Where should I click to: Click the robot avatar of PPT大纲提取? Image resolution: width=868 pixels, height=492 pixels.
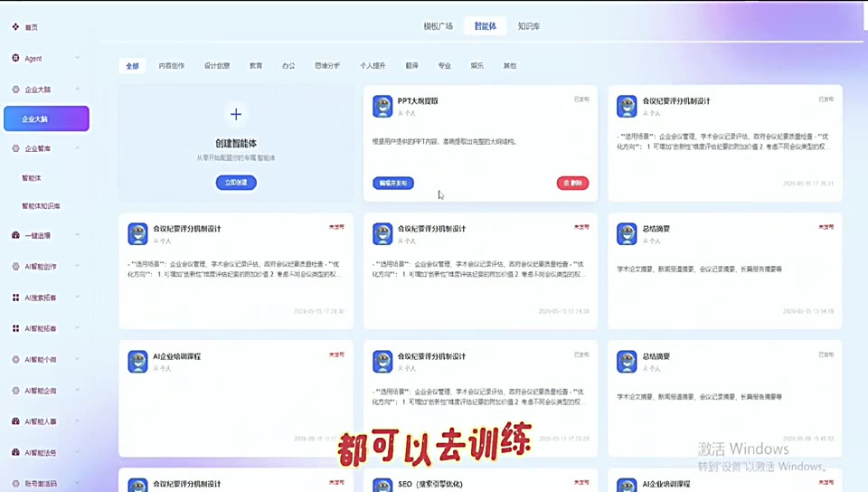pyautogui.click(x=382, y=106)
